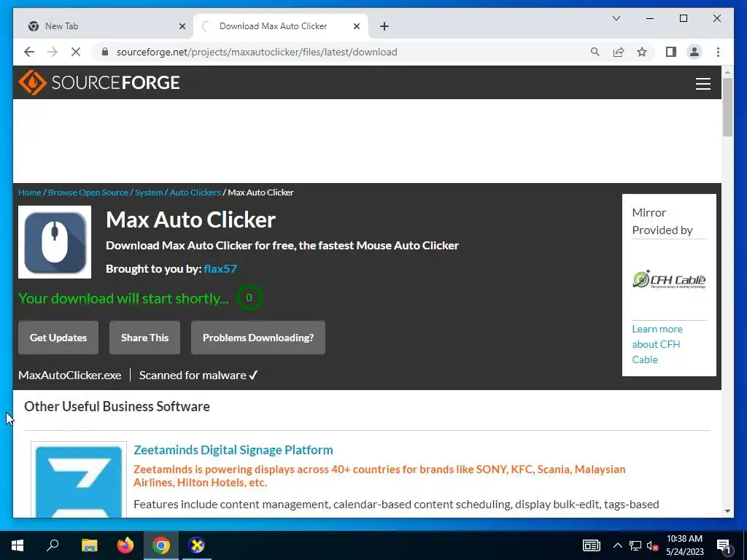Close the Download Max Auto Clicker tab
This screenshot has width=747, height=560.
point(356,26)
